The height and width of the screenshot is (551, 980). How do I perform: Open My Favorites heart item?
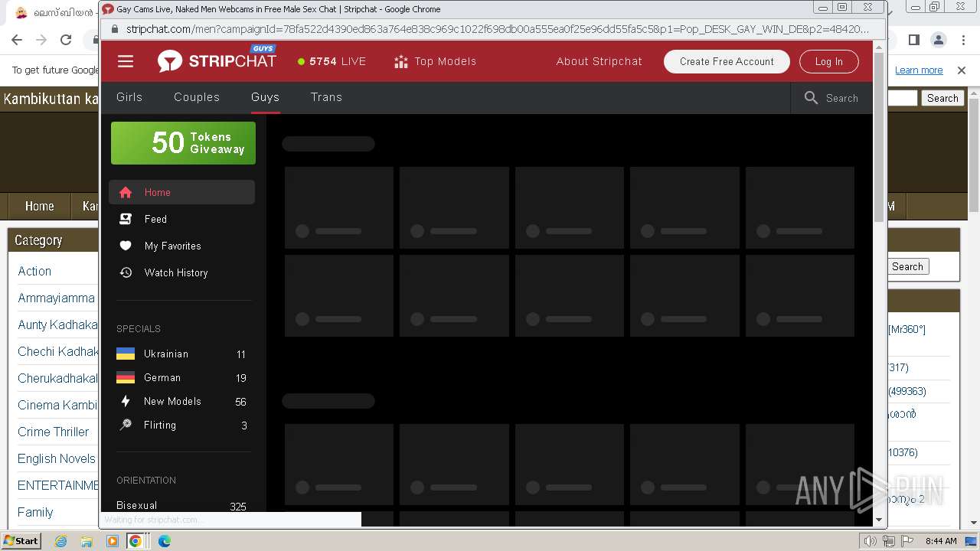pyautogui.click(x=181, y=246)
